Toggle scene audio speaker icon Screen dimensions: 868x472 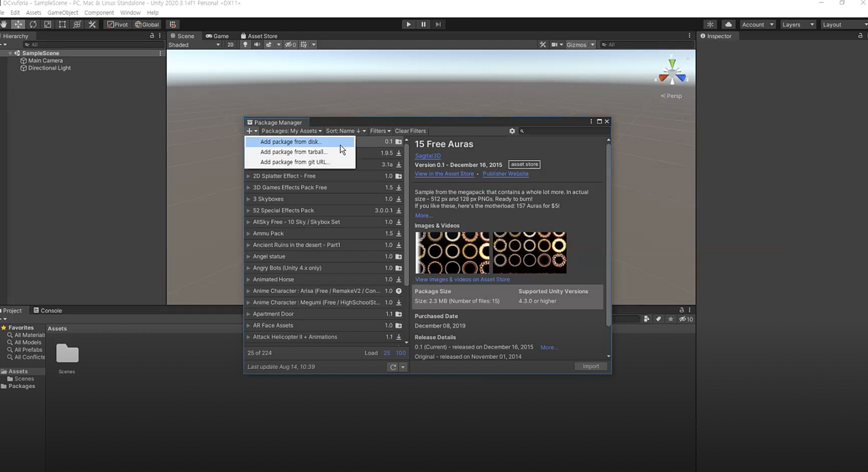click(257, 45)
